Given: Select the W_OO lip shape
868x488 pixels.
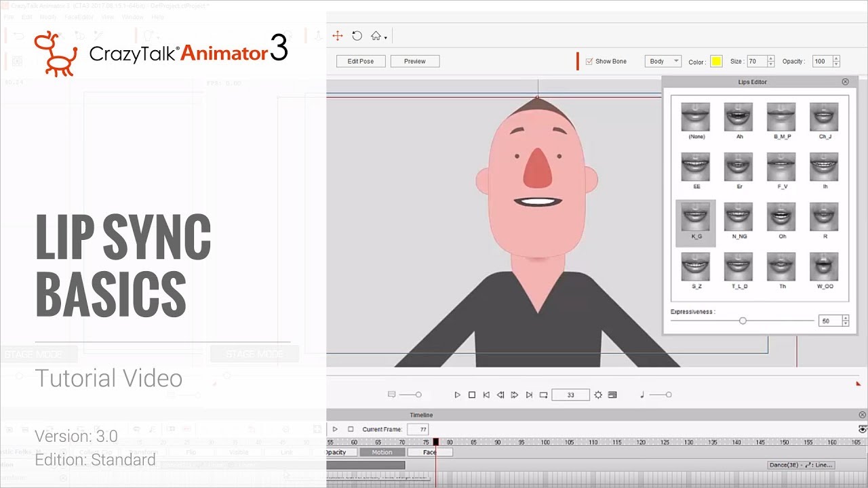Looking at the screenshot, I should pyautogui.click(x=824, y=270).
